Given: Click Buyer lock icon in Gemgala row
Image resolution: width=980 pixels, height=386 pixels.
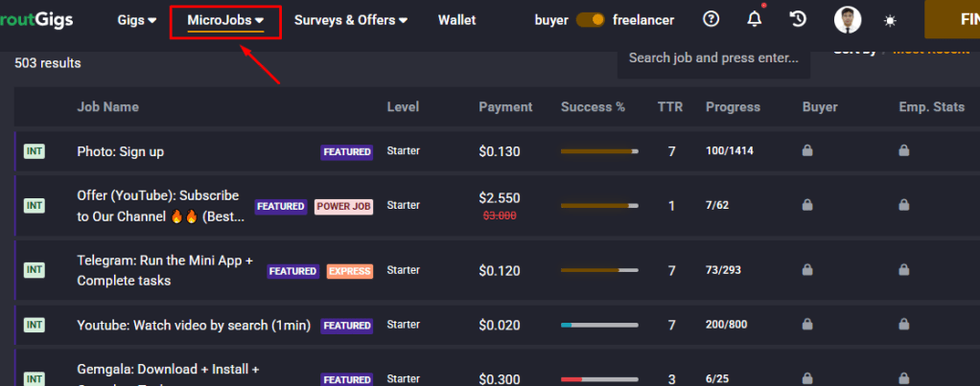Looking at the screenshot, I should pyautogui.click(x=807, y=378).
